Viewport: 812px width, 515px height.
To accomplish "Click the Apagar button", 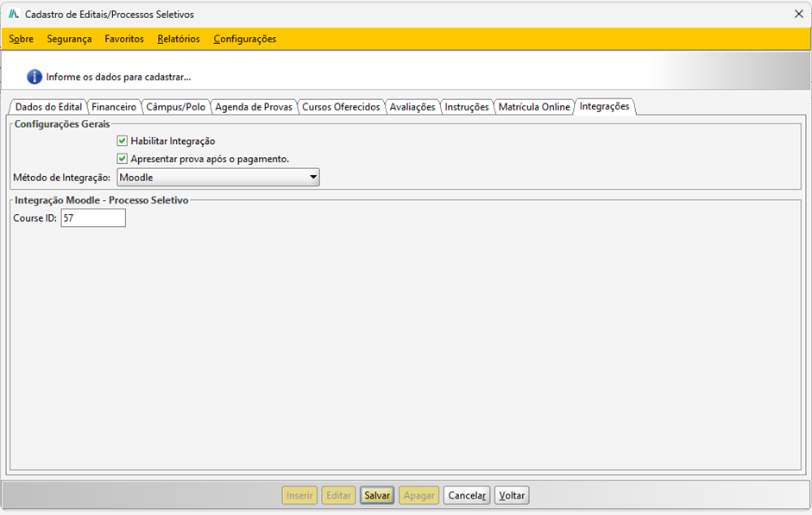I will pos(419,495).
